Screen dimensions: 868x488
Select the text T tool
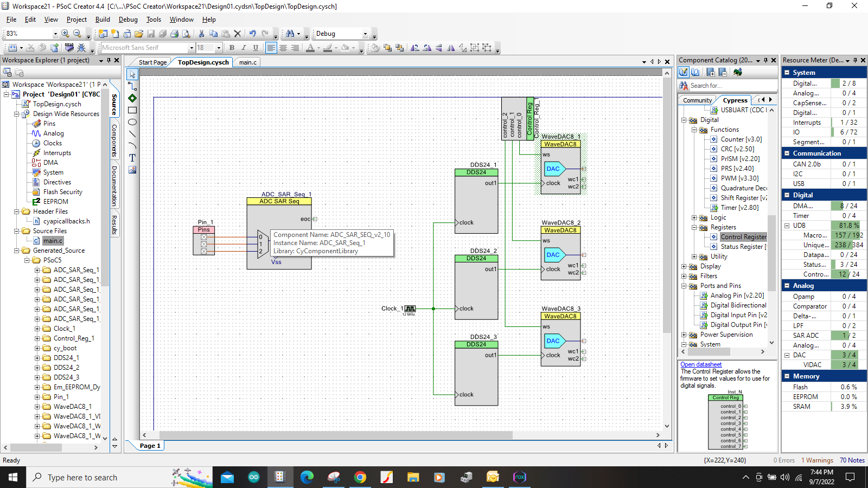(132, 158)
